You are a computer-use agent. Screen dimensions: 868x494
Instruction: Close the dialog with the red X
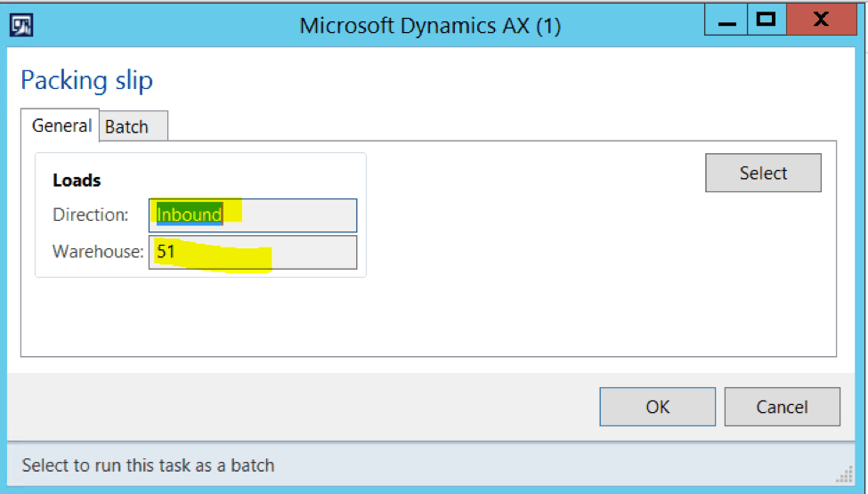tap(822, 20)
